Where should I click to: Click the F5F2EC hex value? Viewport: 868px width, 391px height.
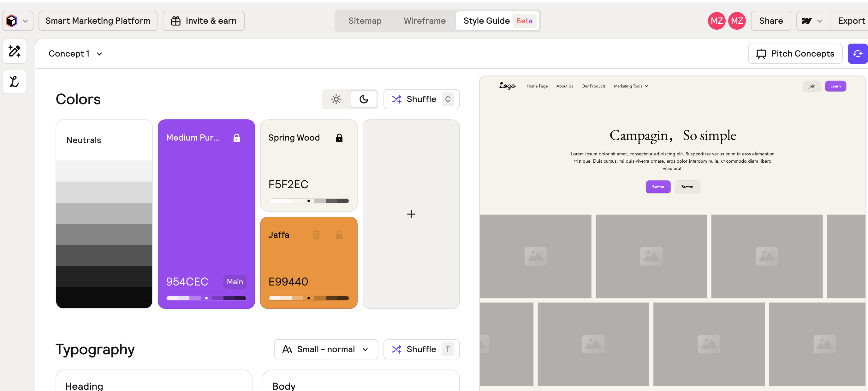pyautogui.click(x=288, y=184)
